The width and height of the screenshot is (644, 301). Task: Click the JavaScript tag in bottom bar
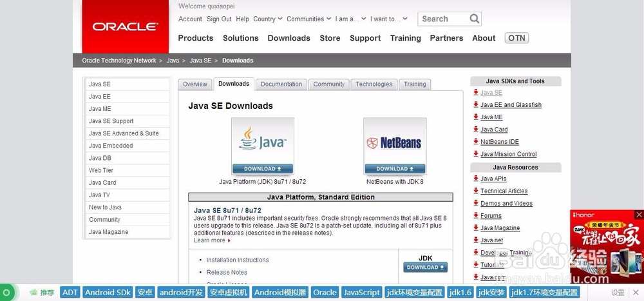362,293
